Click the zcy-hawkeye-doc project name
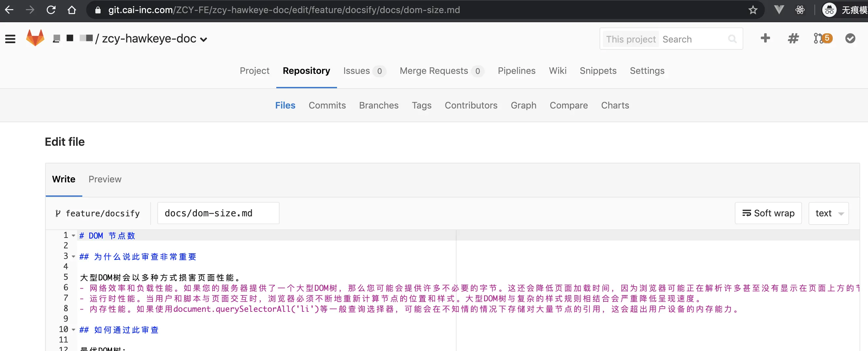868x351 pixels. pos(149,39)
